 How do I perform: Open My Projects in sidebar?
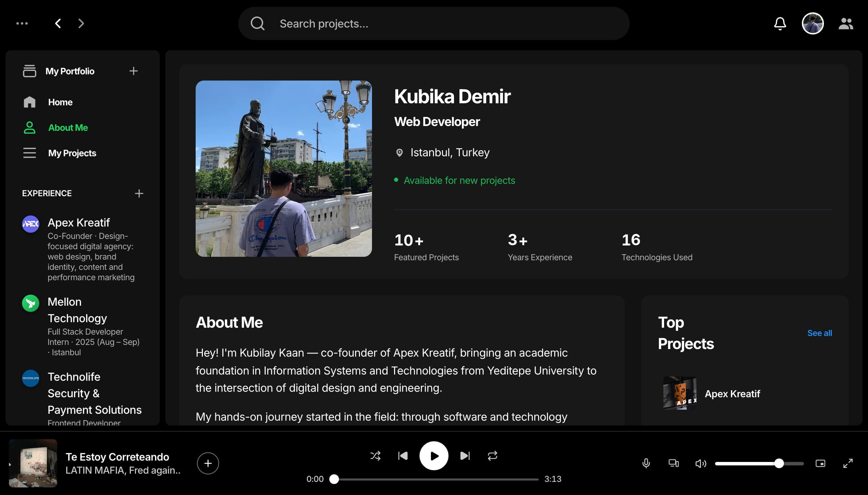tap(83, 153)
